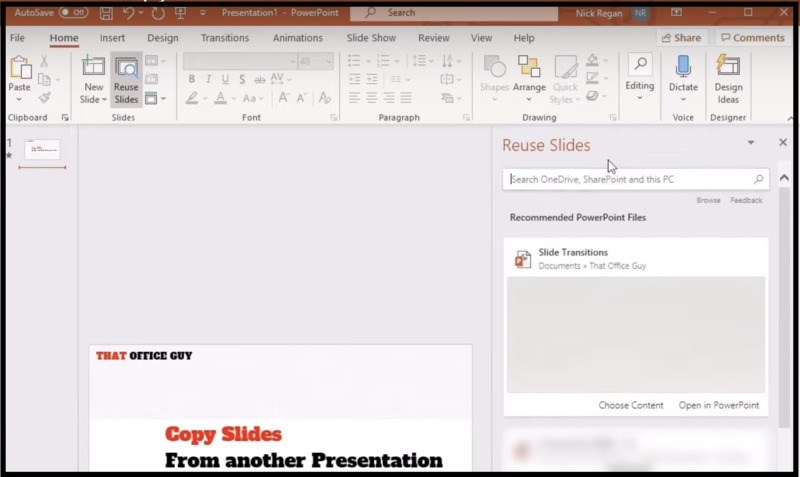Click the Shape Fill bucket icon
This screenshot has height=477, width=800.
click(x=592, y=60)
